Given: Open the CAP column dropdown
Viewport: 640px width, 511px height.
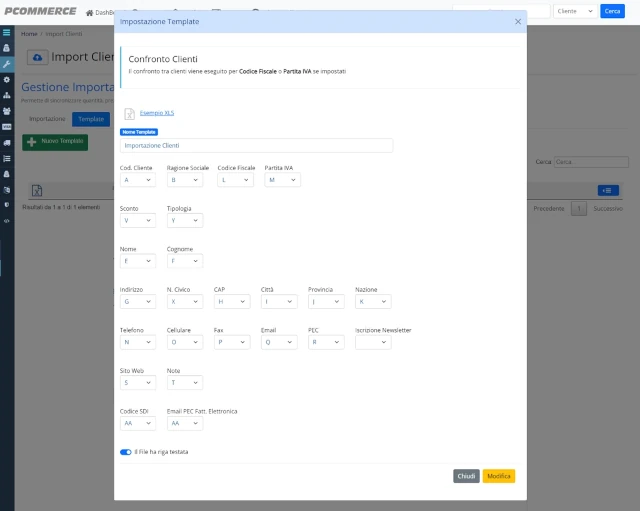Looking at the screenshot, I should [232, 302].
